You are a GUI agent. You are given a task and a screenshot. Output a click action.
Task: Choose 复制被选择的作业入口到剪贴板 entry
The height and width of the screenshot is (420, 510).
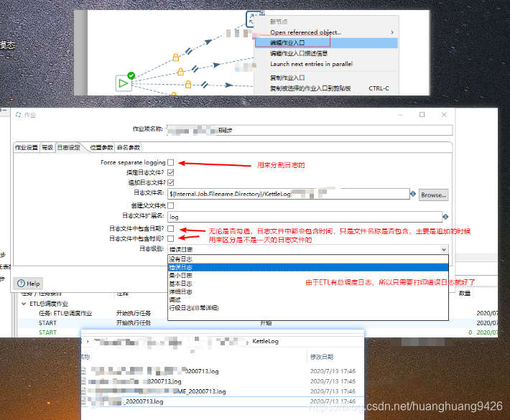pos(326,88)
